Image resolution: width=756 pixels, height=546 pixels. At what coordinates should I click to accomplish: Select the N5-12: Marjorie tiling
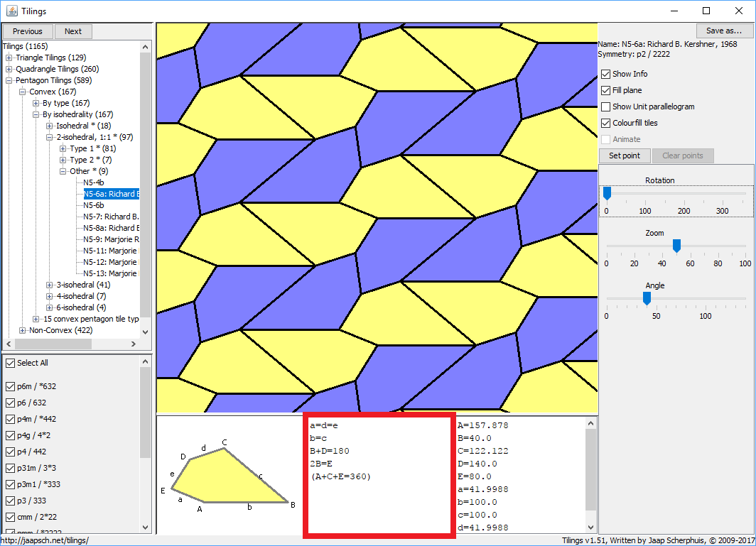(111, 262)
